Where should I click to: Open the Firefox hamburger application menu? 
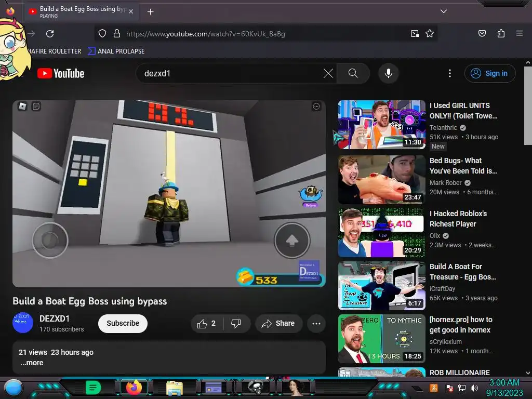pos(519,33)
